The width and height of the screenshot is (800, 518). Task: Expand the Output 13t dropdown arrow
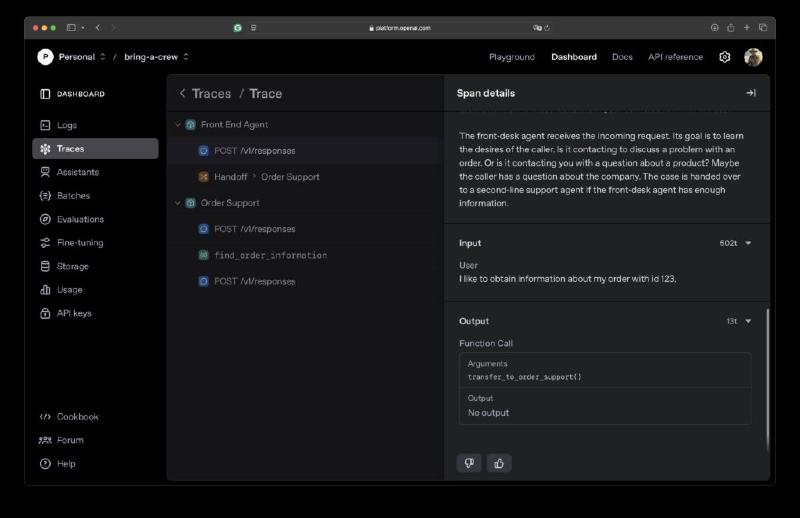pyautogui.click(x=748, y=321)
